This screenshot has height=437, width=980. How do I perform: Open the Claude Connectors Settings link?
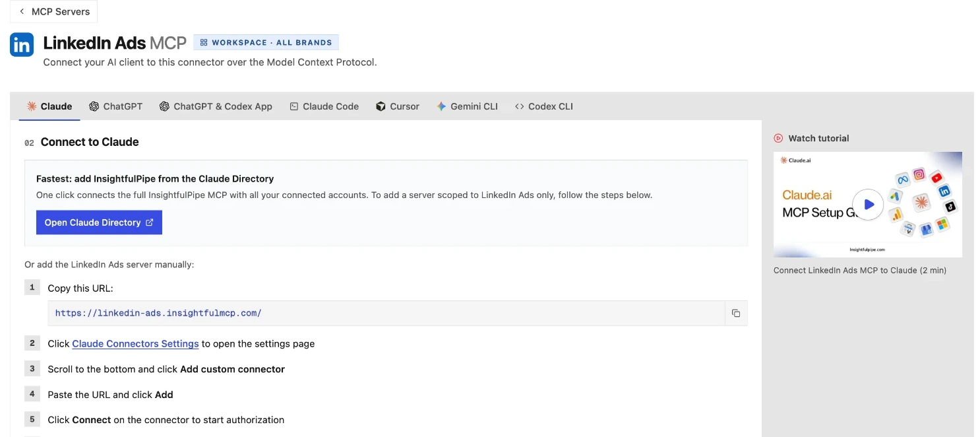(135, 344)
